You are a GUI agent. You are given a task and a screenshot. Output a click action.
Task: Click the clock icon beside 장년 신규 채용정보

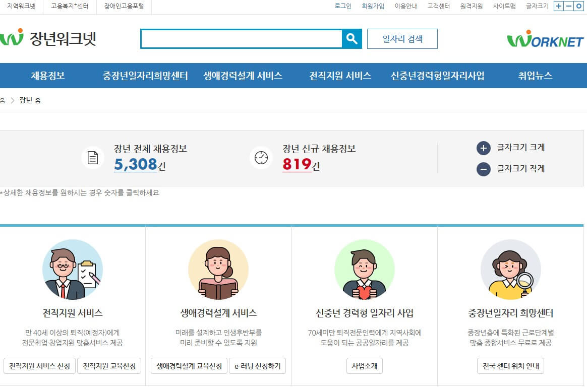(261, 157)
